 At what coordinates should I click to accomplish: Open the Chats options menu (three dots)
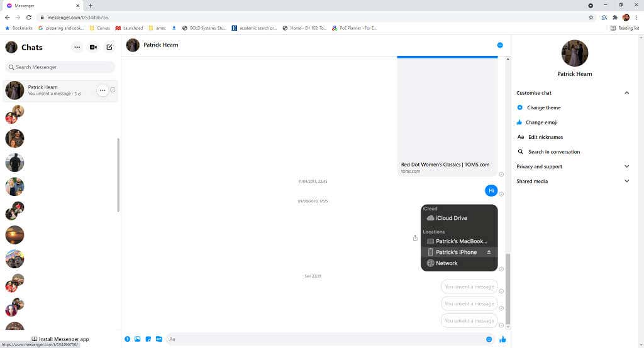(x=77, y=47)
